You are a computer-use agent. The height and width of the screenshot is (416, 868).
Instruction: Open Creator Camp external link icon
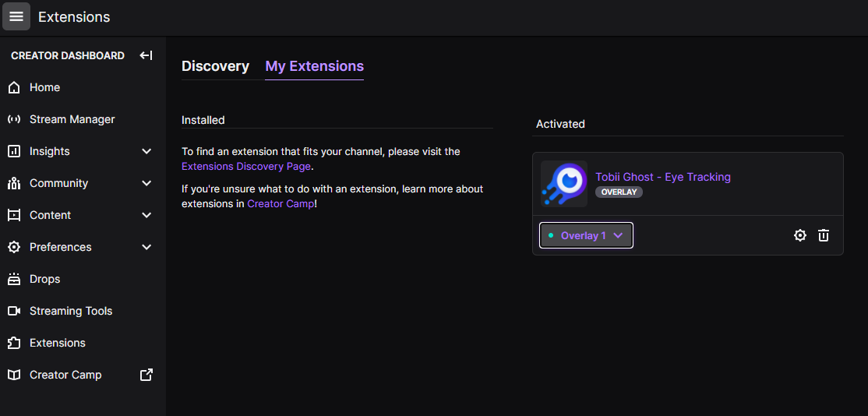pyautogui.click(x=146, y=375)
